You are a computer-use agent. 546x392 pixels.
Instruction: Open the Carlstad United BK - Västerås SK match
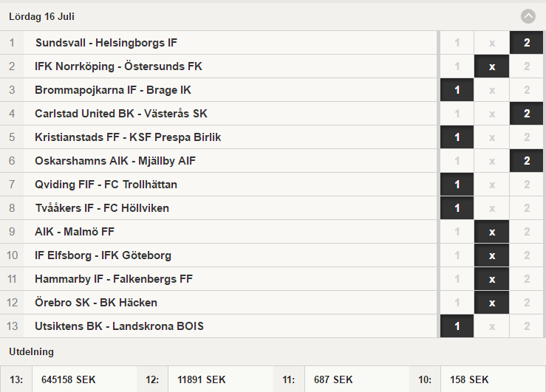[x=121, y=114]
